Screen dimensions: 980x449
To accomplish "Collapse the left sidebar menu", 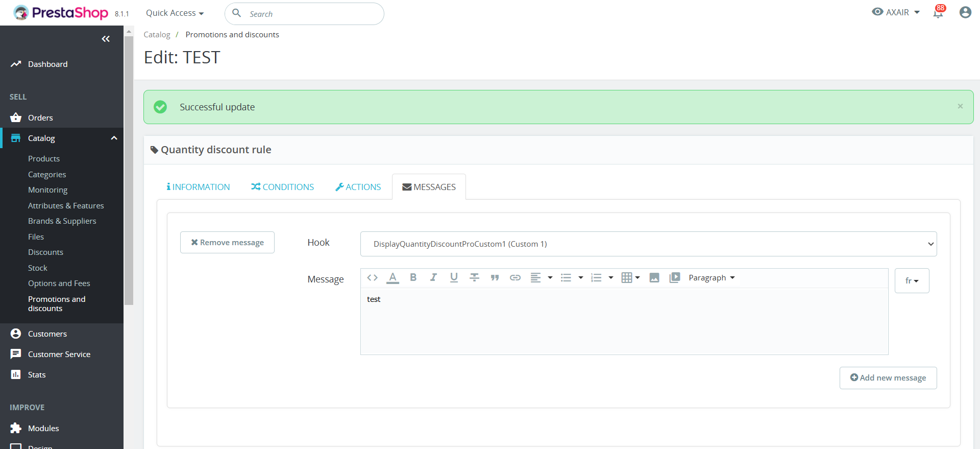I will click(106, 39).
